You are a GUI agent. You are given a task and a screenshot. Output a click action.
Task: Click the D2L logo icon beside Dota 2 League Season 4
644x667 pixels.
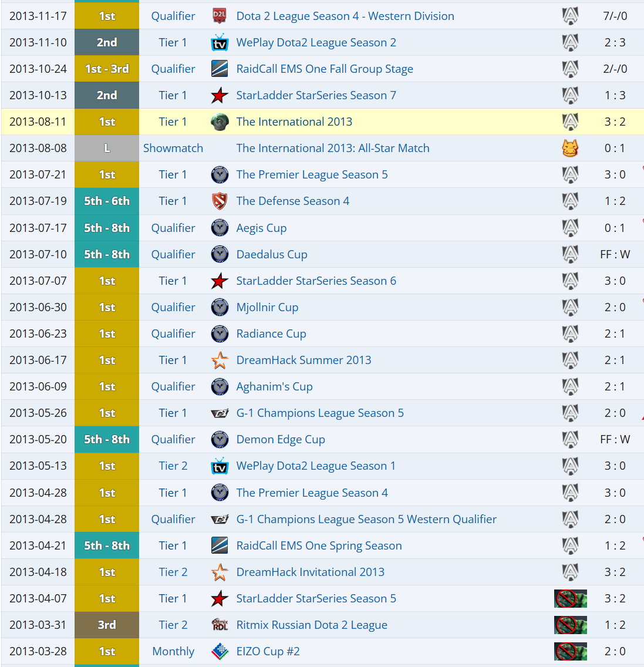tap(220, 16)
